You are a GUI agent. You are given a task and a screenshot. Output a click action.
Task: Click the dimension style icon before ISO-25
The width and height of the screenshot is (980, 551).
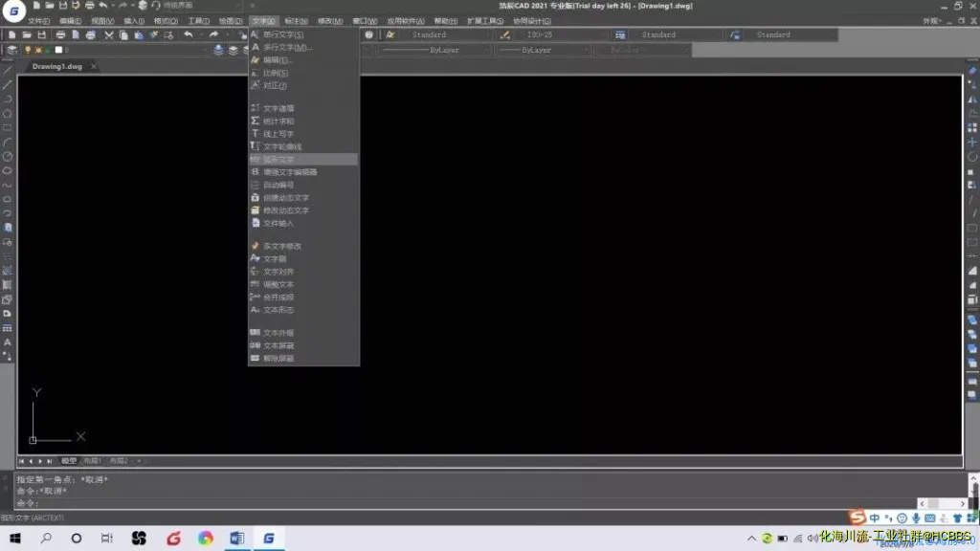tap(505, 35)
